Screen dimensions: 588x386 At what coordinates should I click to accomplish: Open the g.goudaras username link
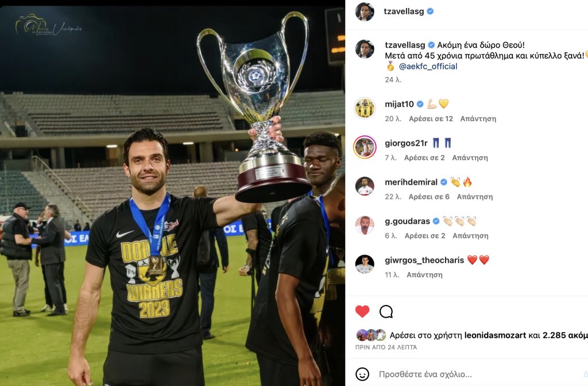(x=407, y=221)
